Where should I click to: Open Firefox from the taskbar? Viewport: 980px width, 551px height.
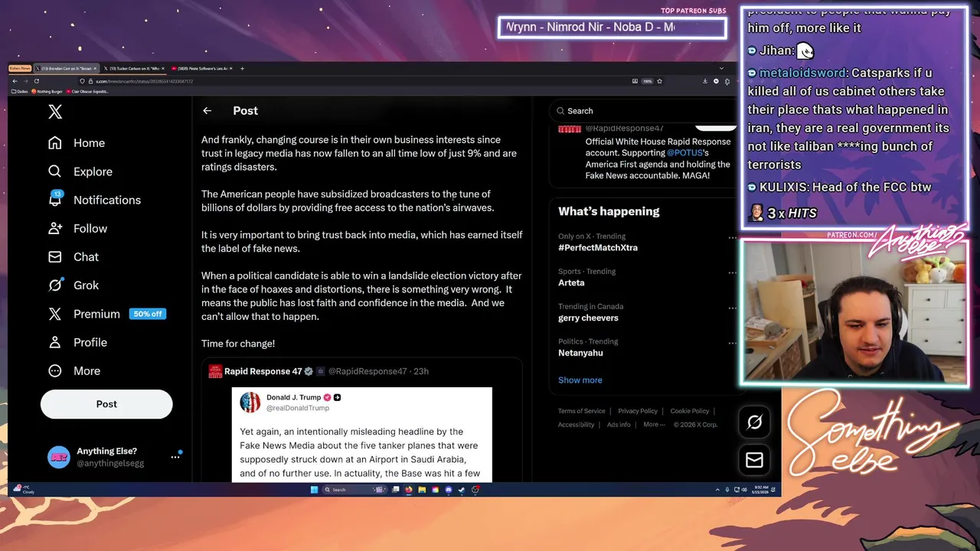(x=408, y=490)
